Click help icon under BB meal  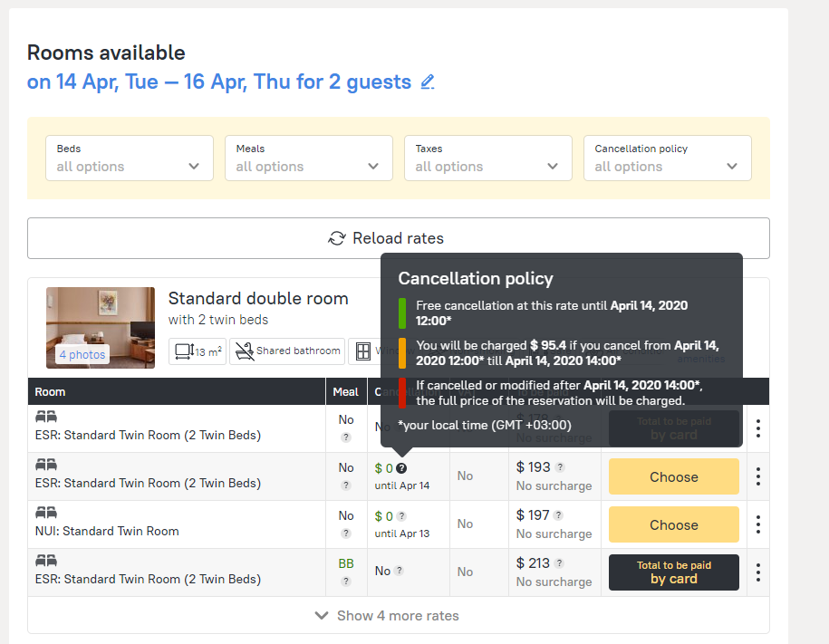346,582
